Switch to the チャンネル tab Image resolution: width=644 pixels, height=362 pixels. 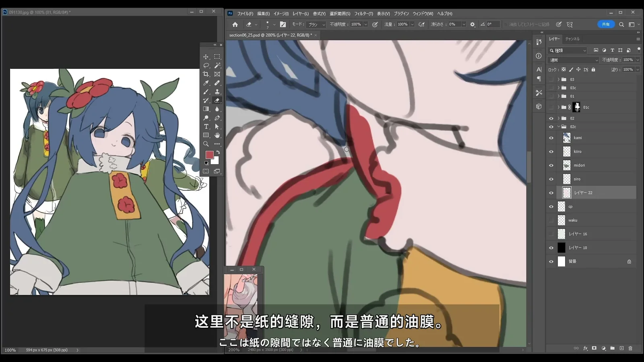click(x=572, y=39)
